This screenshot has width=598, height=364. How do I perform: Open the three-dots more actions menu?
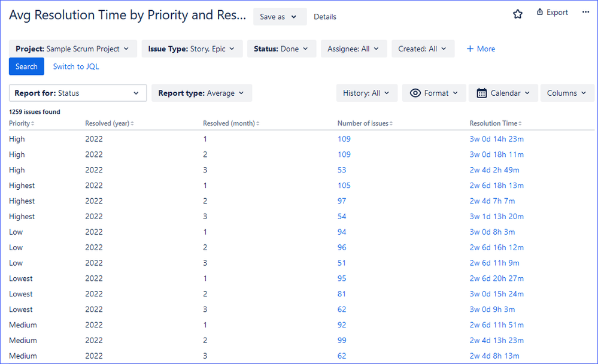click(x=586, y=12)
